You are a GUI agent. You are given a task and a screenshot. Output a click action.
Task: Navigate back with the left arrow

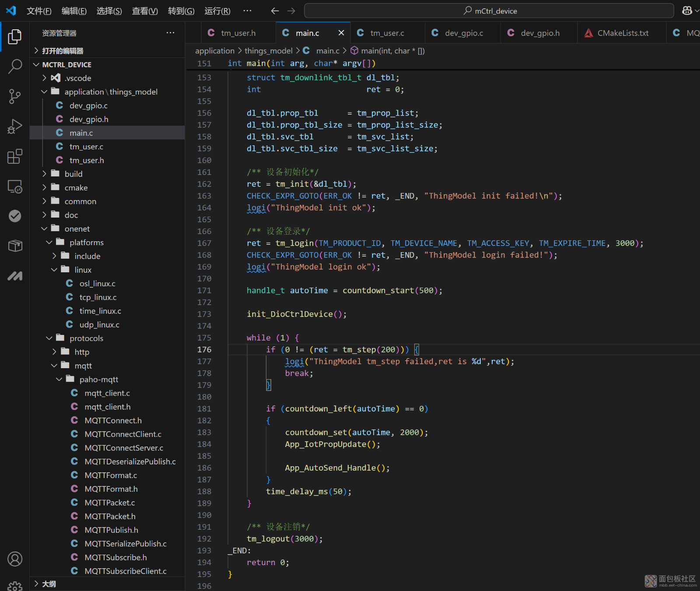tap(275, 11)
